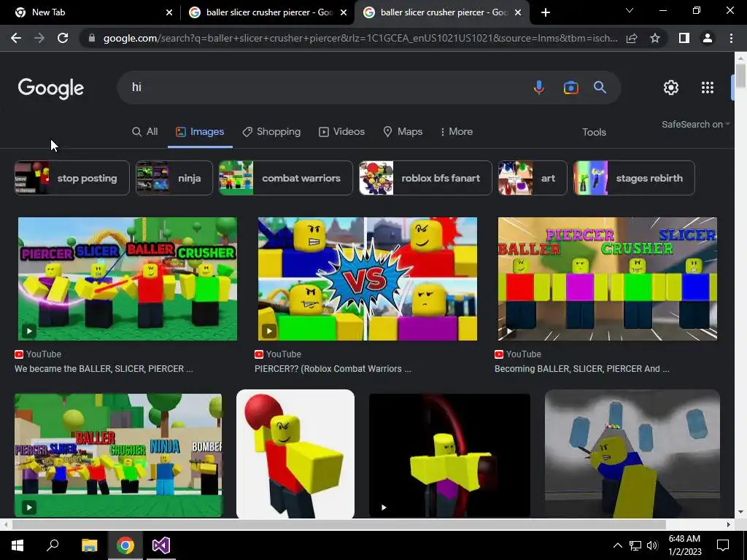This screenshot has height=560, width=747.
Task: Open the Videos results tab
Action: click(x=341, y=132)
